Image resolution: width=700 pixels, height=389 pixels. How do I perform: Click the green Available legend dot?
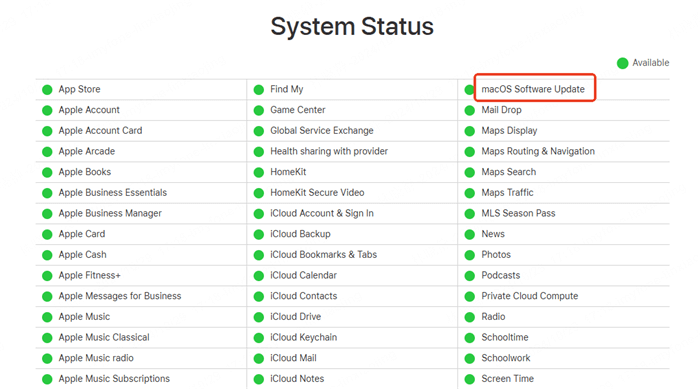point(623,63)
